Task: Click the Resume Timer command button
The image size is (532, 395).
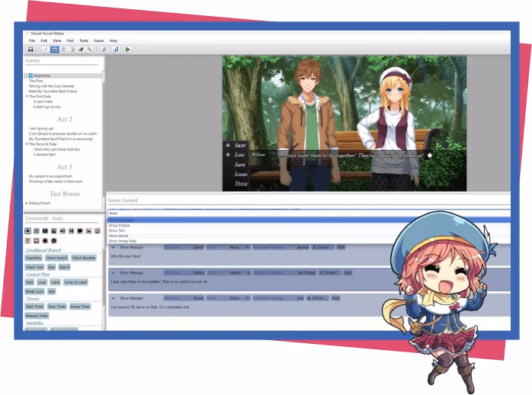Action: [x=37, y=316]
